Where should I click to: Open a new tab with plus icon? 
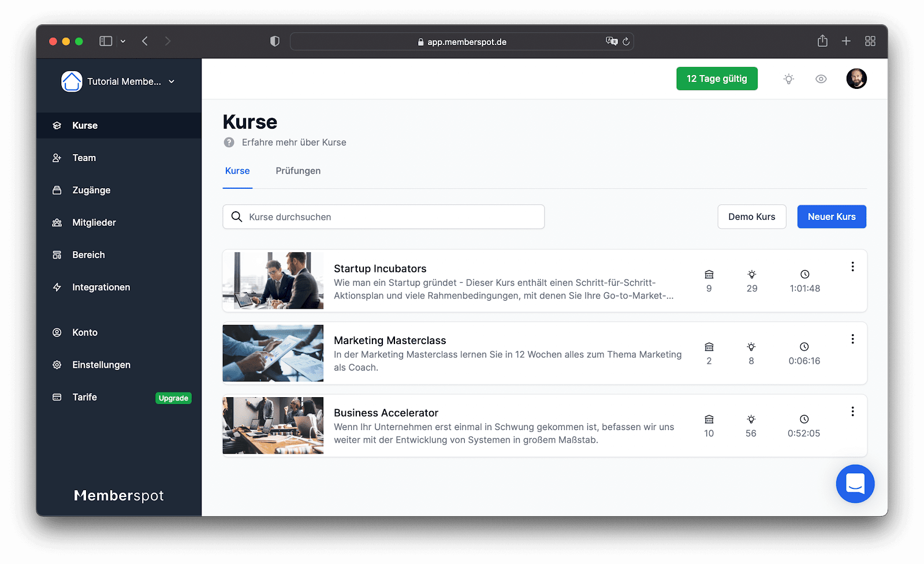point(846,41)
